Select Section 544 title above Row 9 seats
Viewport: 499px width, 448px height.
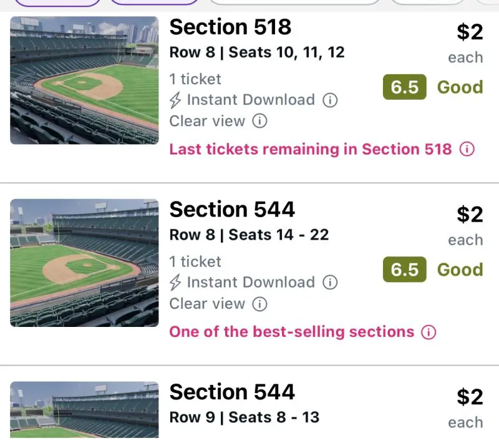coord(232,392)
